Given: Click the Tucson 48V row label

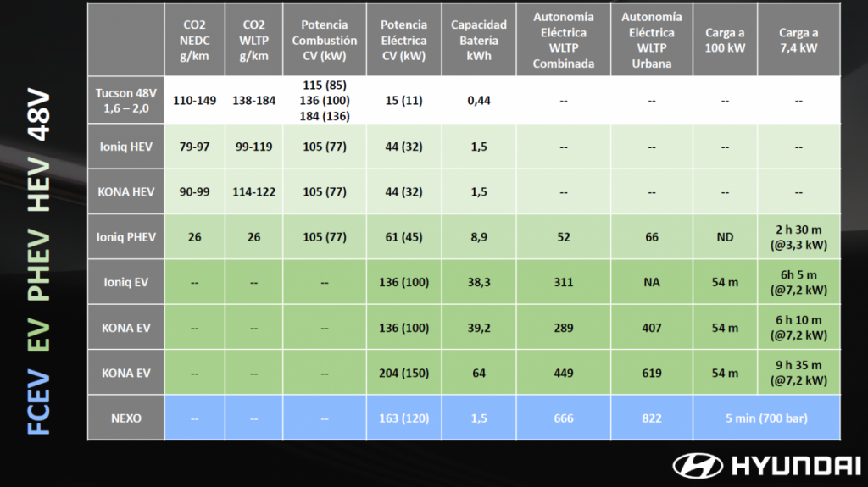Looking at the screenshot, I should tap(126, 101).
